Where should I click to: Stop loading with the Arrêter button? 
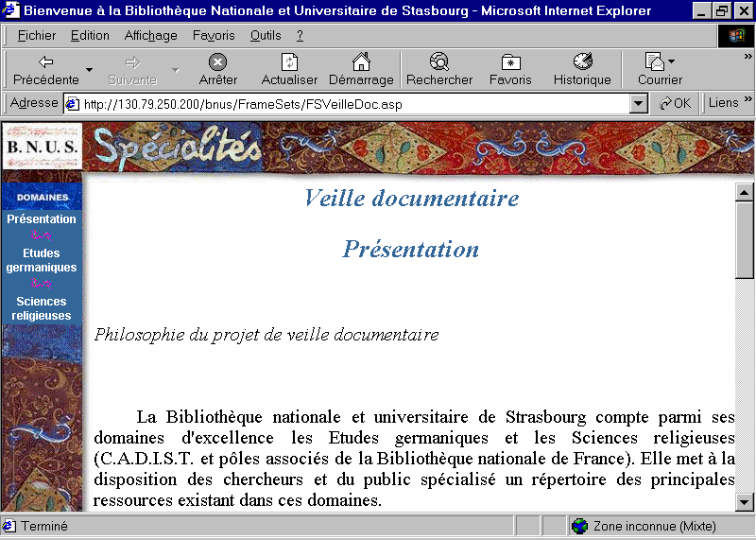click(x=218, y=70)
